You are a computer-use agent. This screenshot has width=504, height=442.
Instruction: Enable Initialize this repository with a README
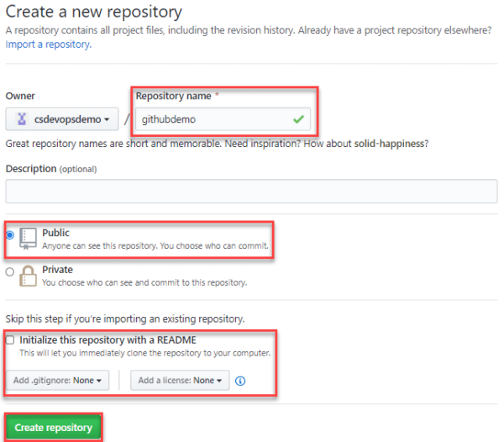tap(9, 340)
